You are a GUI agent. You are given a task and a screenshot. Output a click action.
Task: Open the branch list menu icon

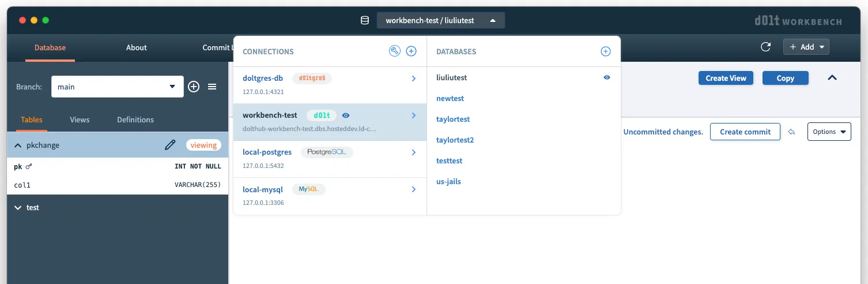212,87
